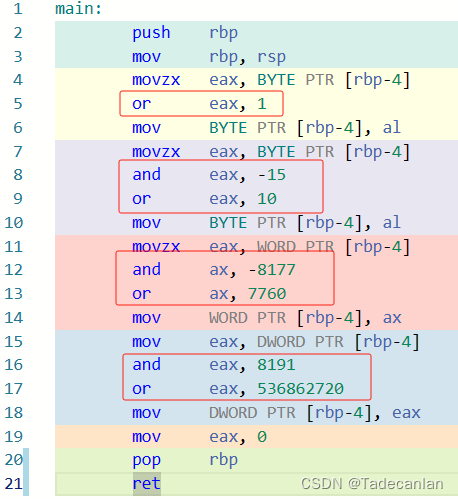This screenshot has height=499, width=458.
Task: Click the 'main:' label on line 1
Action: click(x=78, y=9)
